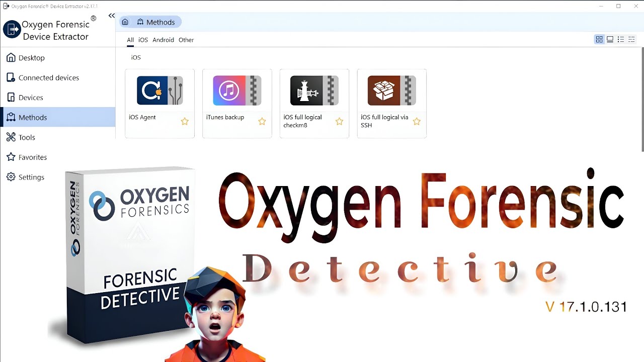This screenshot has height=362, width=644.
Task: Open the iOS Agent extraction method
Action: 159,103
